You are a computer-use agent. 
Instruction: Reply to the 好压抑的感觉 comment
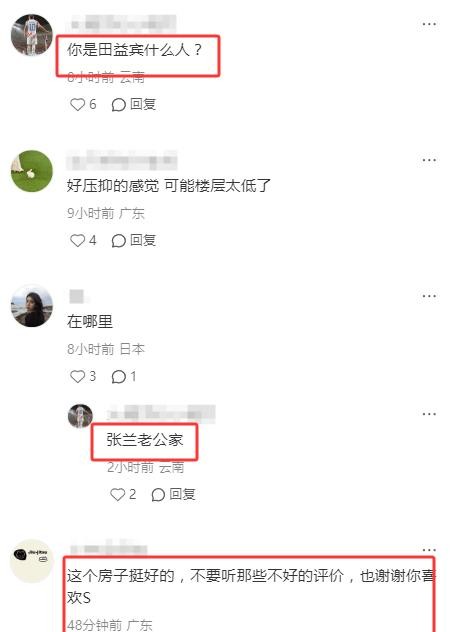coord(134,240)
